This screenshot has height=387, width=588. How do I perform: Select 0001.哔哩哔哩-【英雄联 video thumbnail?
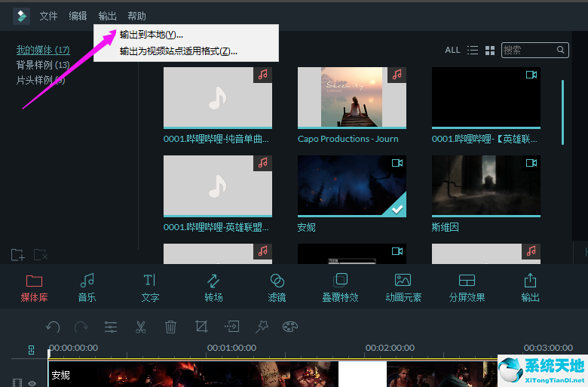click(486, 97)
